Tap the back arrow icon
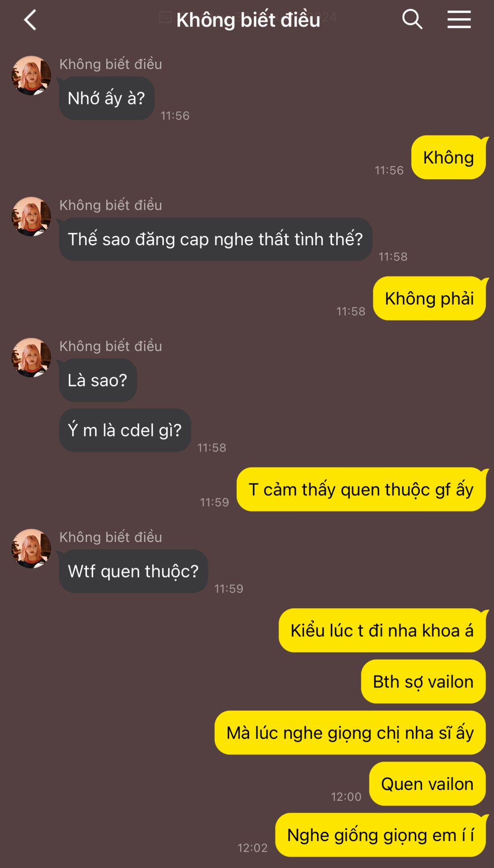 click(x=30, y=20)
